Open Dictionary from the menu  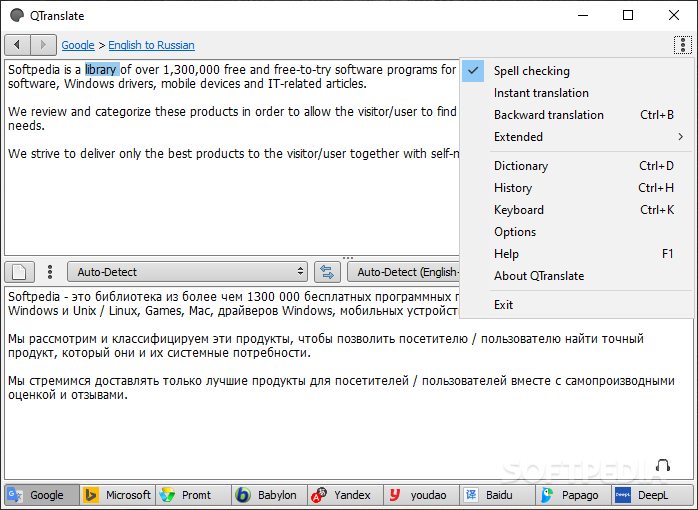[x=577, y=166]
